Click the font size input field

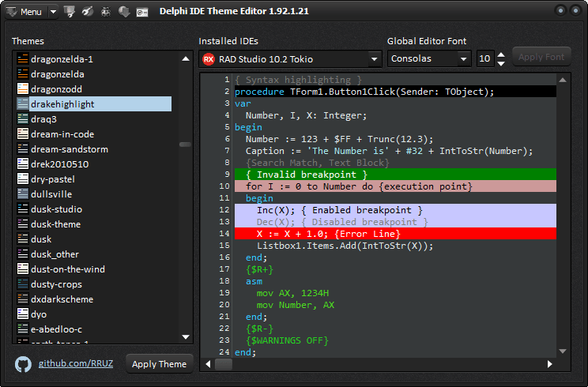click(x=484, y=58)
